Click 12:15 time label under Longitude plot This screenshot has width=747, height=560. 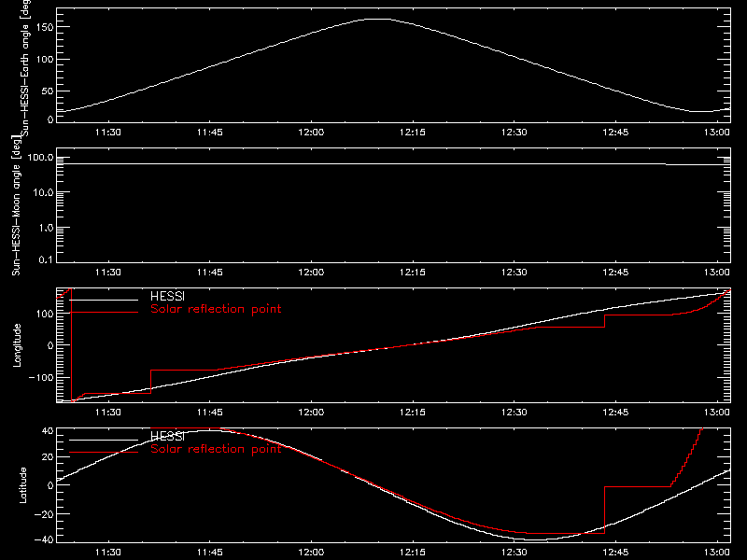pyautogui.click(x=413, y=413)
